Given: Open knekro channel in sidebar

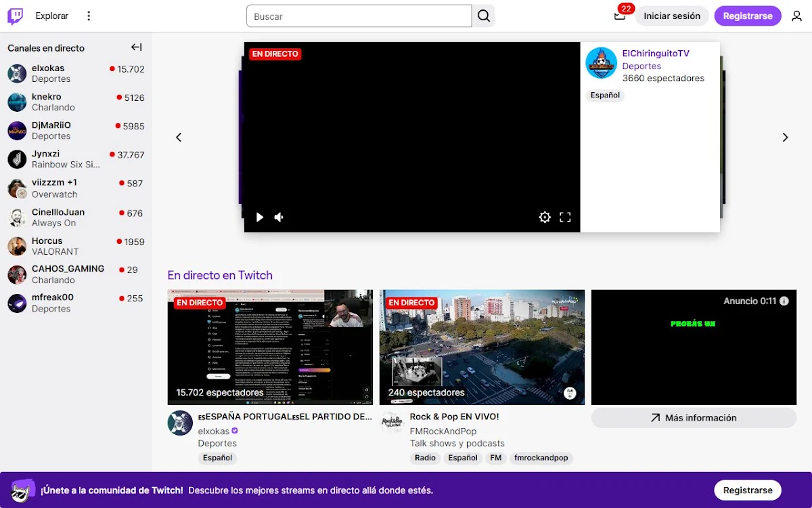Looking at the screenshot, I should coord(76,102).
